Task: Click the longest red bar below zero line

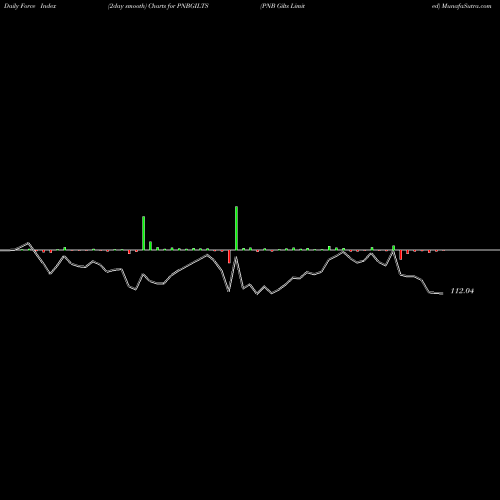Action: coord(229,257)
